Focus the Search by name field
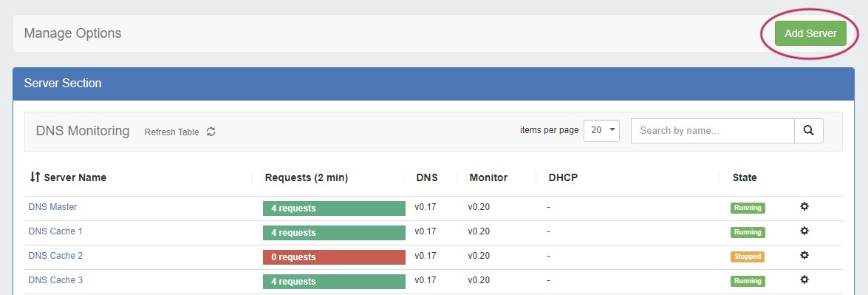This screenshot has width=868, height=295. click(x=713, y=131)
